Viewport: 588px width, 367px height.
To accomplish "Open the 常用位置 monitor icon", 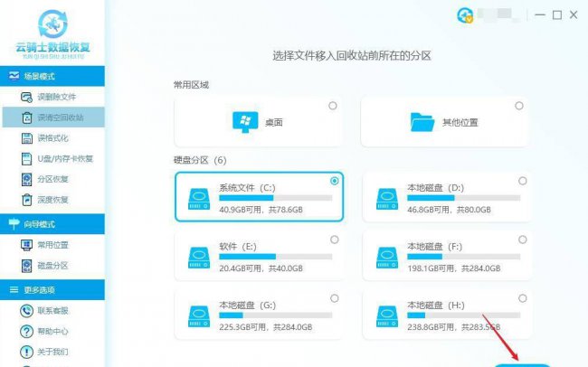I will tap(26, 245).
